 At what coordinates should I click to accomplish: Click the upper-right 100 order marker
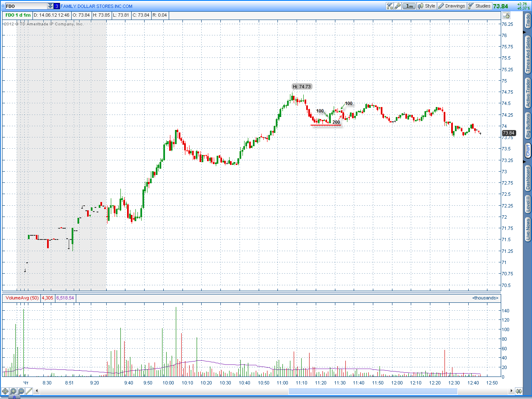[x=349, y=103]
